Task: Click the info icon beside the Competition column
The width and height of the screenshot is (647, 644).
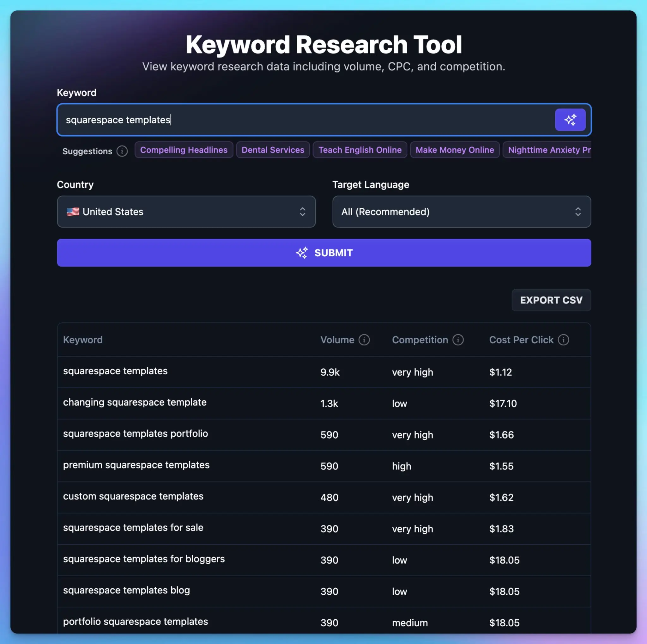Action: point(458,340)
